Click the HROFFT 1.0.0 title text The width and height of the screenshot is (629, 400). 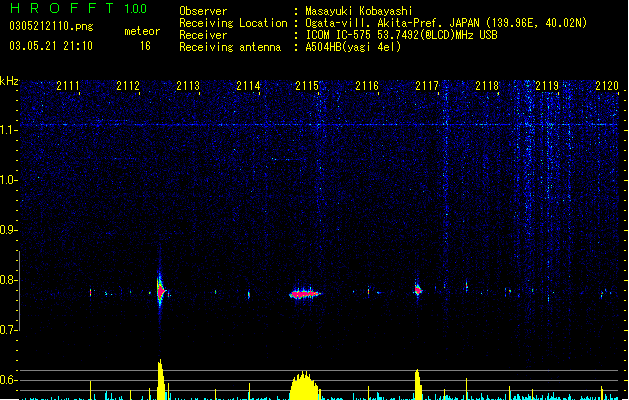[79, 8]
